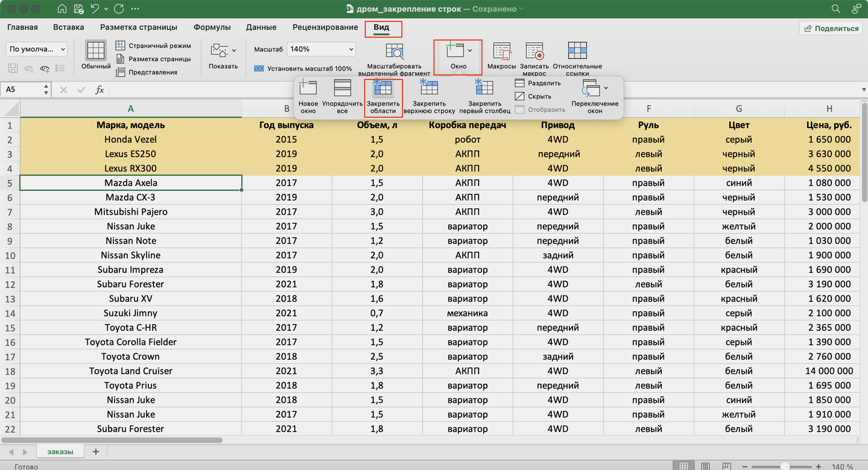Open the Данные ribbon tab

click(261, 27)
